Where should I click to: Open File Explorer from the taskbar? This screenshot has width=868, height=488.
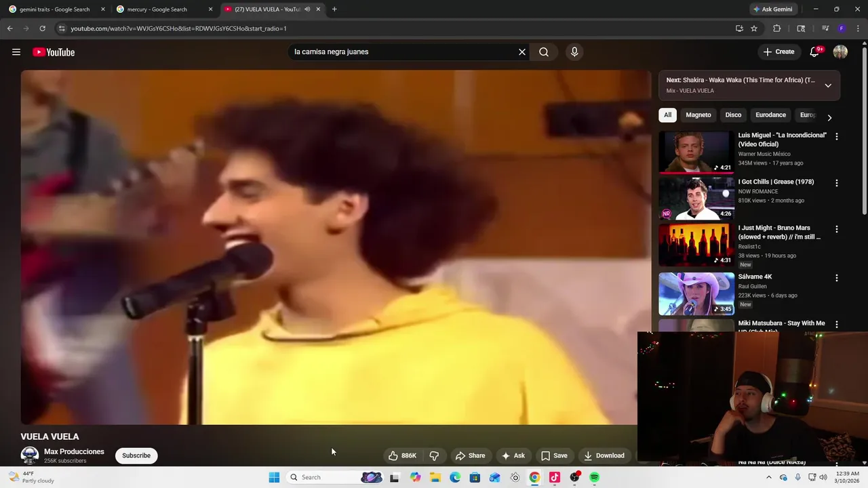coord(435,477)
